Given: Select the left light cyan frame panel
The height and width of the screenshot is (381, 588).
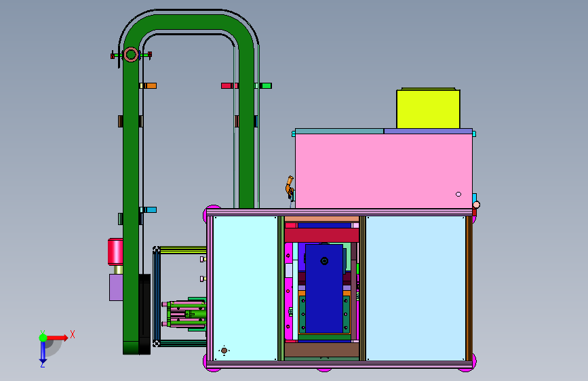Looking at the screenshot, I should coord(246,288).
